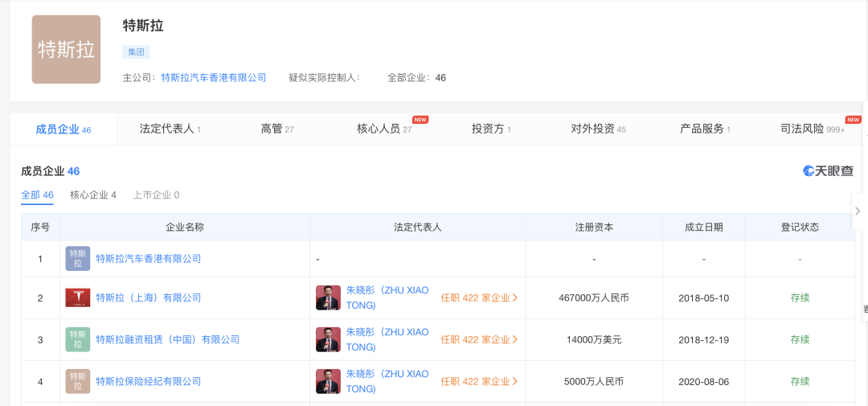The height and width of the screenshot is (406, 868).
Task: Click date 2020-08-06
Action: coord(703,381)
